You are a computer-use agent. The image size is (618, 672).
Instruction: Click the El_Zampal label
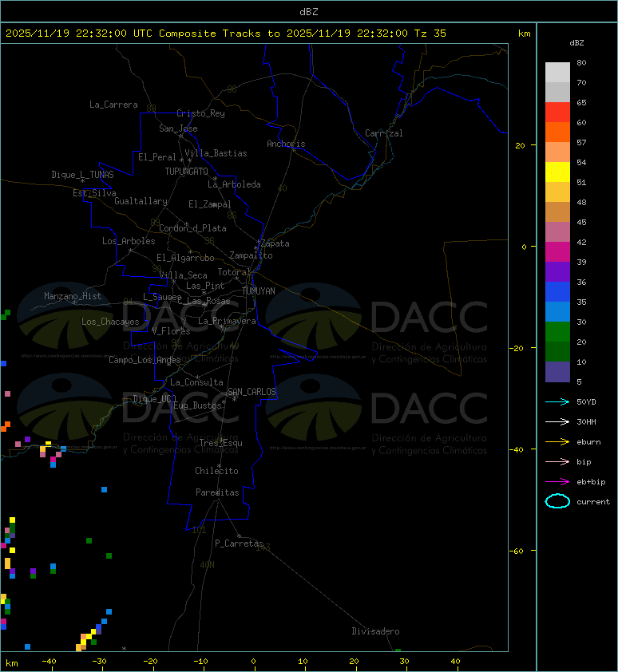pos(210,204)
